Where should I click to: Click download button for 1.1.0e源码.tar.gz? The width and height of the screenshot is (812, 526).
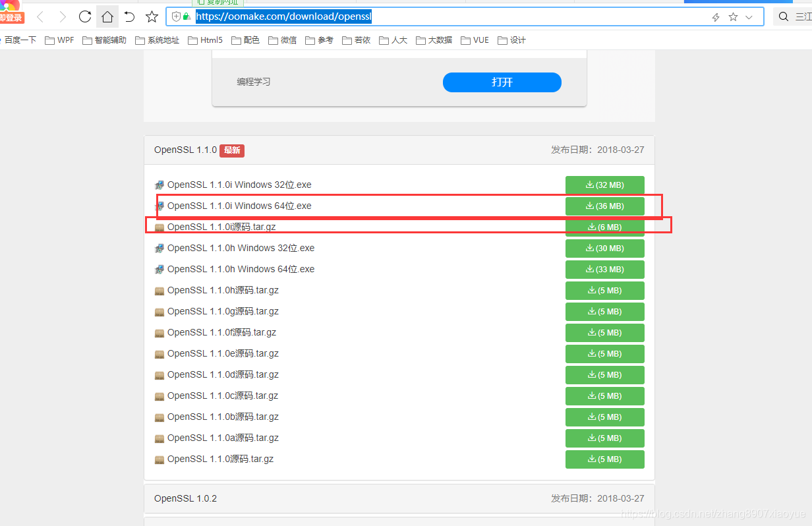coord(605,354)
